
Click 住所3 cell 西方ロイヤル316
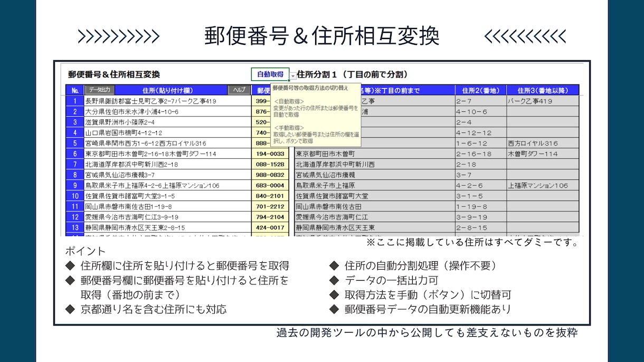tap(543, 143)
